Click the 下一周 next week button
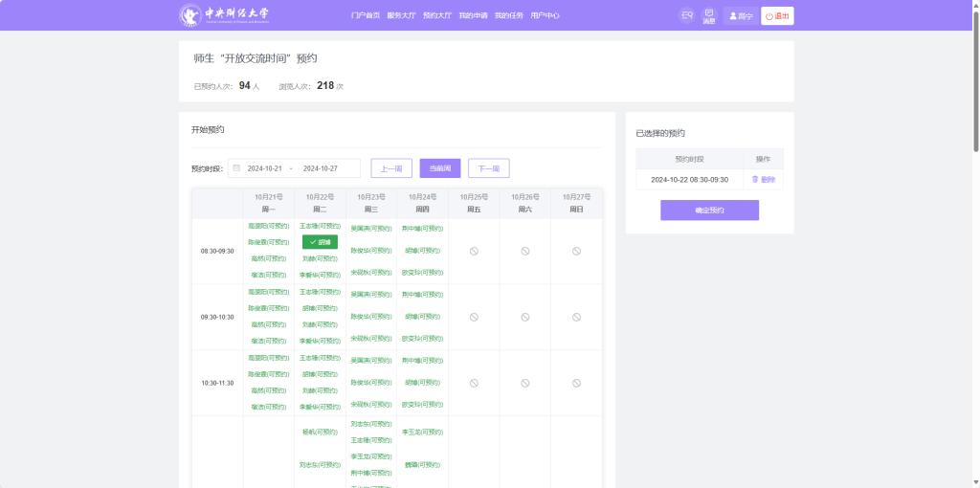This screenshot has height=488, width=980. [x=488, y=168]
